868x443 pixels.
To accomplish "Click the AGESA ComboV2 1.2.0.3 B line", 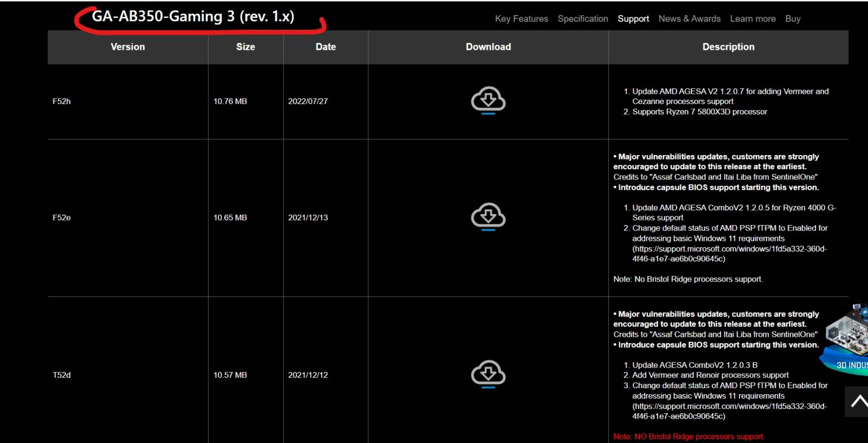I will tap(694, 365).
